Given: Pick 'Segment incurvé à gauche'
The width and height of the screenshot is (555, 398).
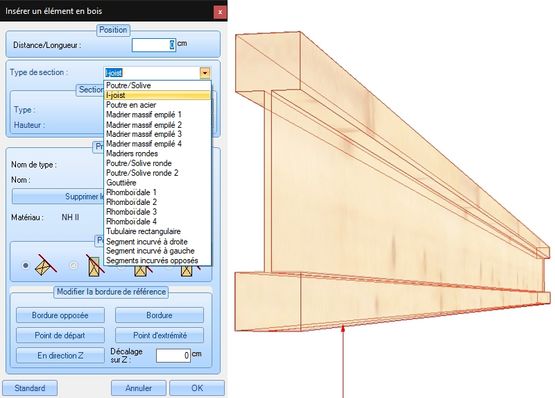Looking at the screenshot, I should [x=158, y=251].
